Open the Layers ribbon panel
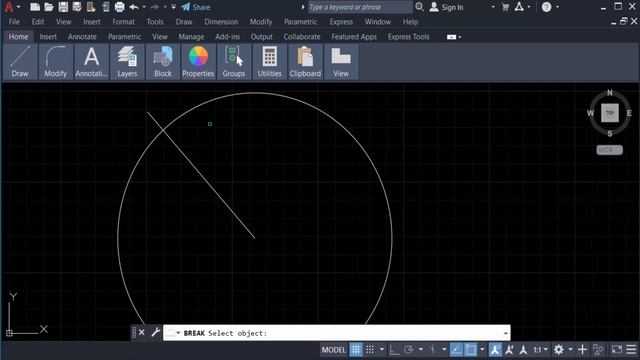 coord(127,62)
